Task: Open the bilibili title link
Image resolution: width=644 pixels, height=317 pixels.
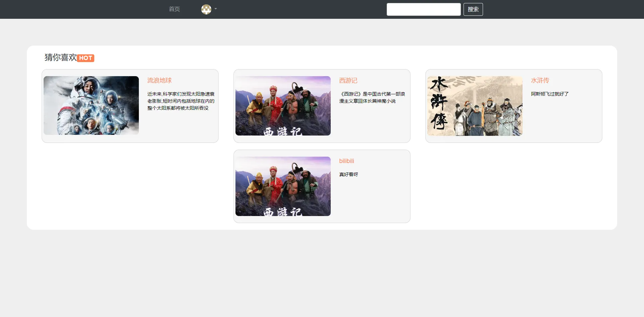Action: pyautogui.click(x=346, y=161)
